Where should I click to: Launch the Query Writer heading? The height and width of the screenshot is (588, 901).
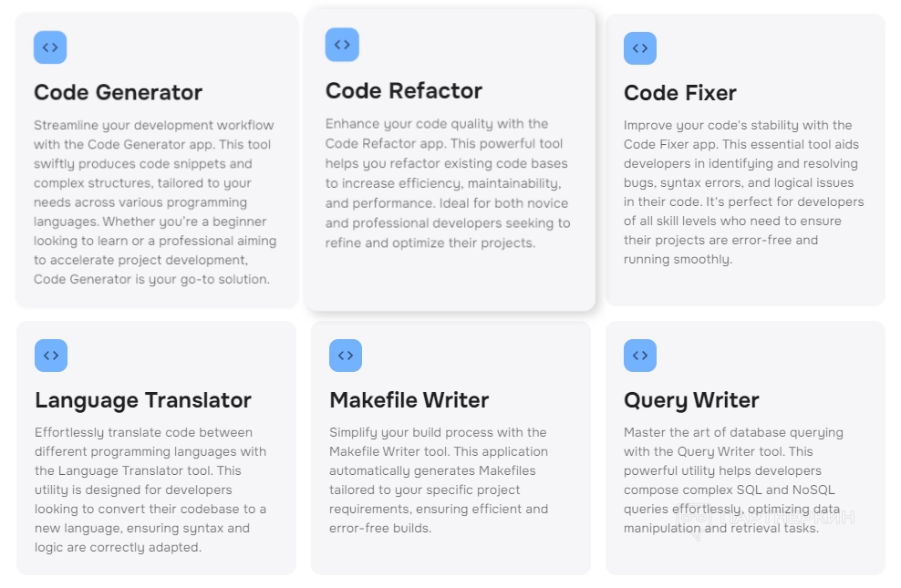[x=691, y=400]
